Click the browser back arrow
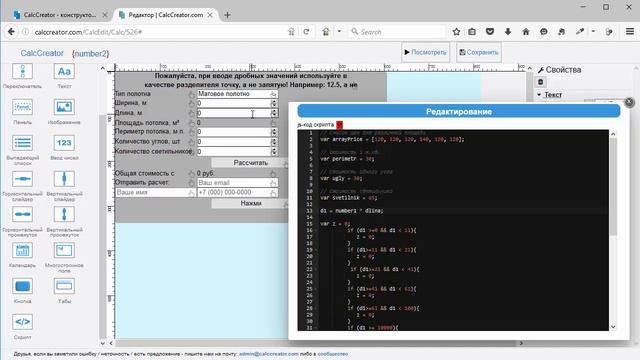 (x=11, y=31)
